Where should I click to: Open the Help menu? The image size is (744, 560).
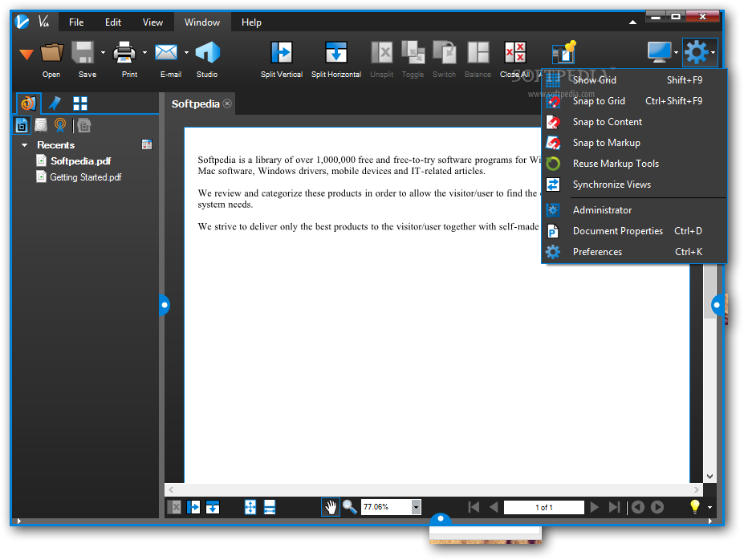[x=251, y=22]
